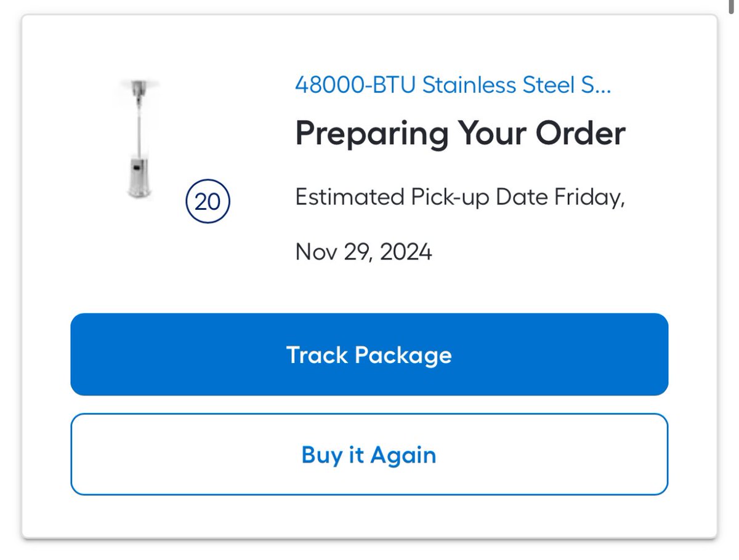Click the heater base in product image

tap(138, 180)
